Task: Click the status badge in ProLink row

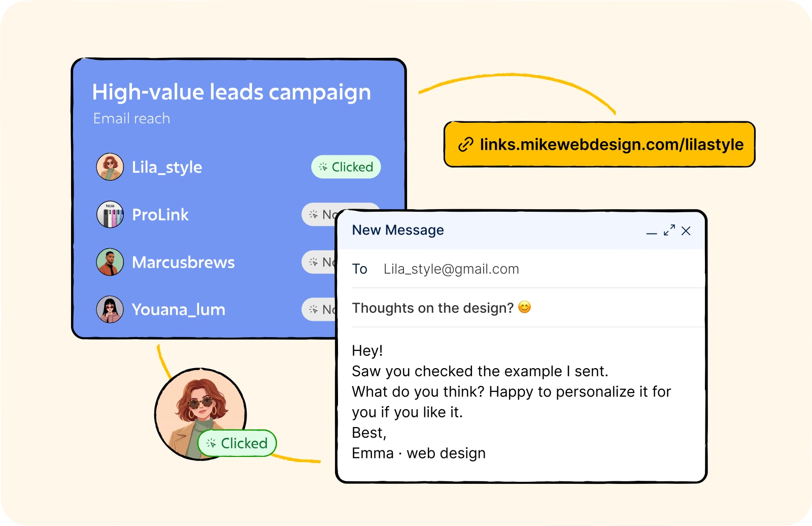Action: pyautogui.click(x=320, y=214)
